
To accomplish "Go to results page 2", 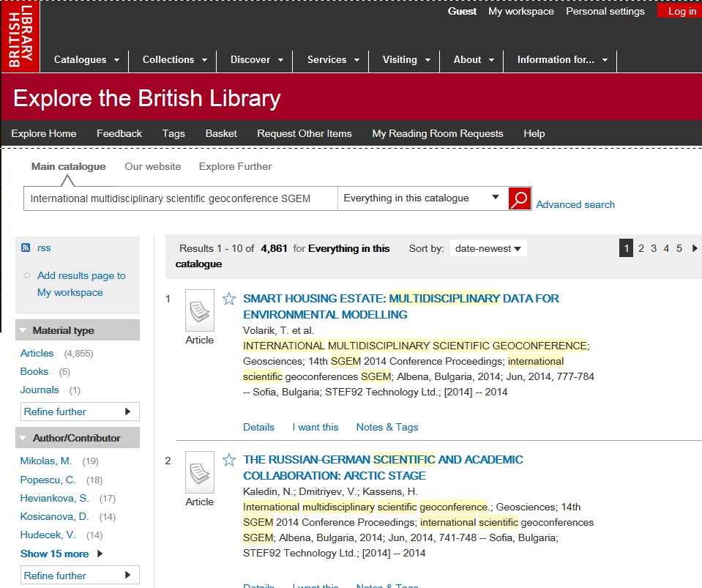I will [641, 248].
